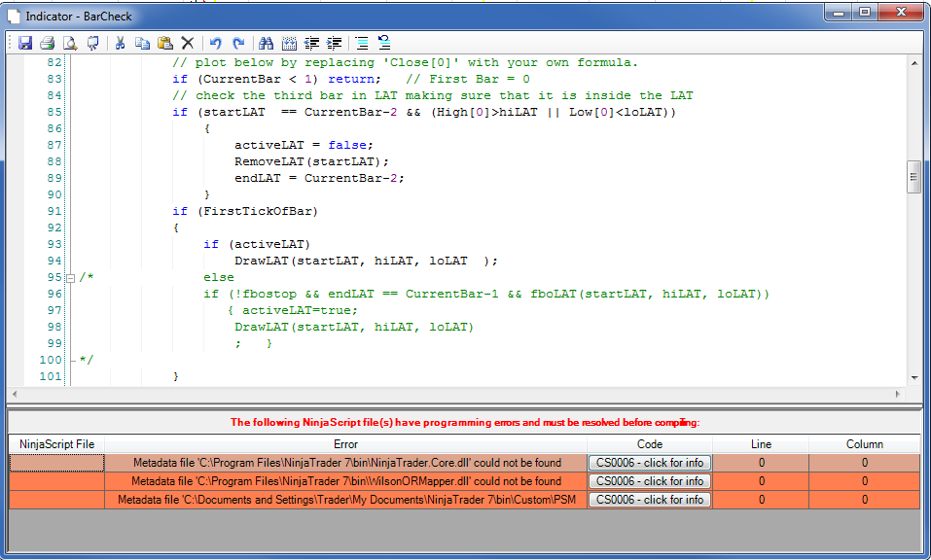Viewport: 931px width, 560px height.
Task: Comment out the selected lines
Action: pyautogui.click(x=362, y=43)
